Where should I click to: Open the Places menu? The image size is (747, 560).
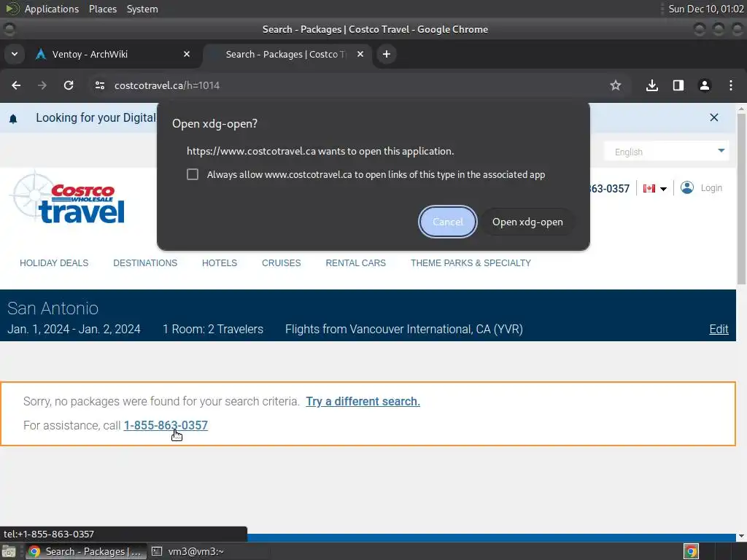click(103, 9)
